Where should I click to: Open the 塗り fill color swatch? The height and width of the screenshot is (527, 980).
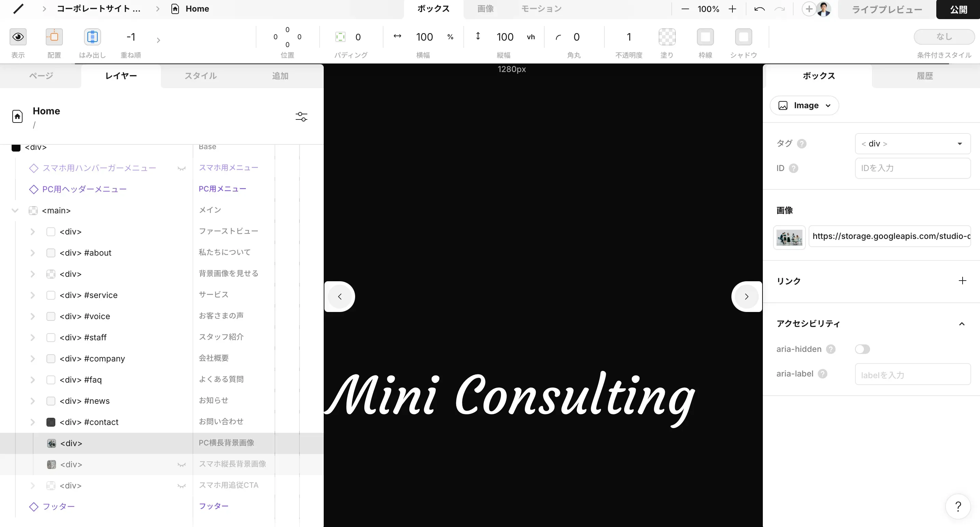(x=667, y=37)
